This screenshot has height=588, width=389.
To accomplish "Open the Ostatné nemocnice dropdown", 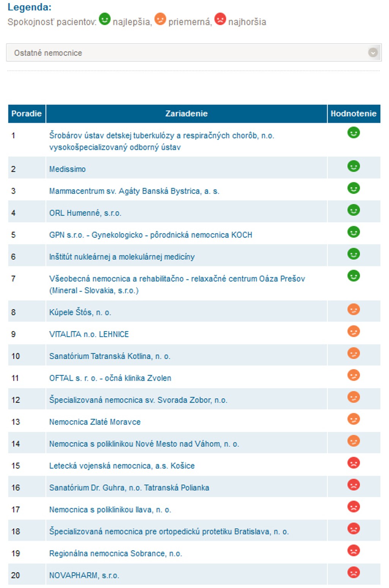I will coord(190,53).
